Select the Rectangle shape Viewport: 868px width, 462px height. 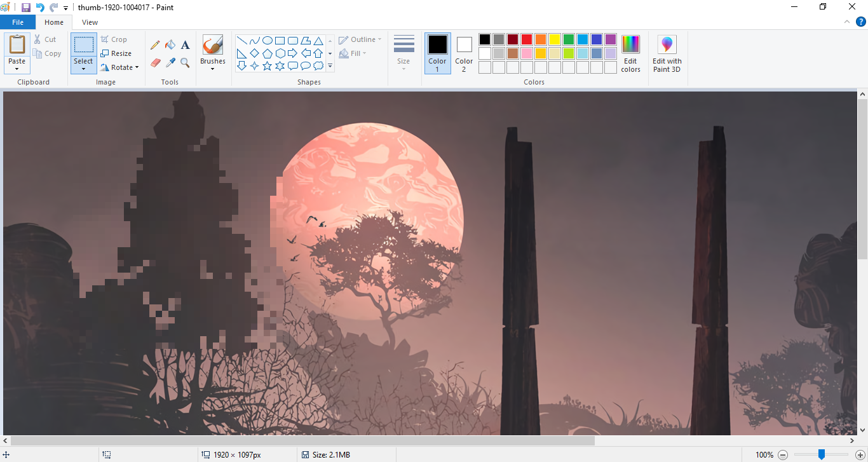click(280, 41)
